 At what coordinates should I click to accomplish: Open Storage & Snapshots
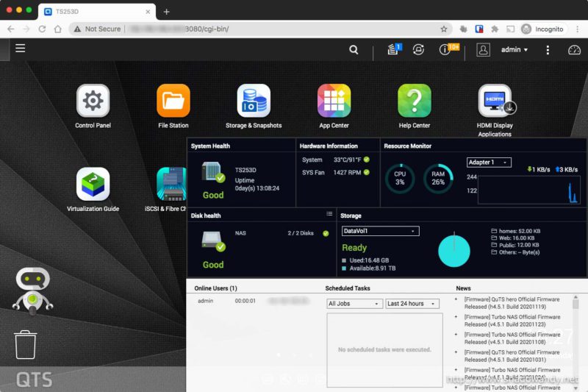pos(254,101)
